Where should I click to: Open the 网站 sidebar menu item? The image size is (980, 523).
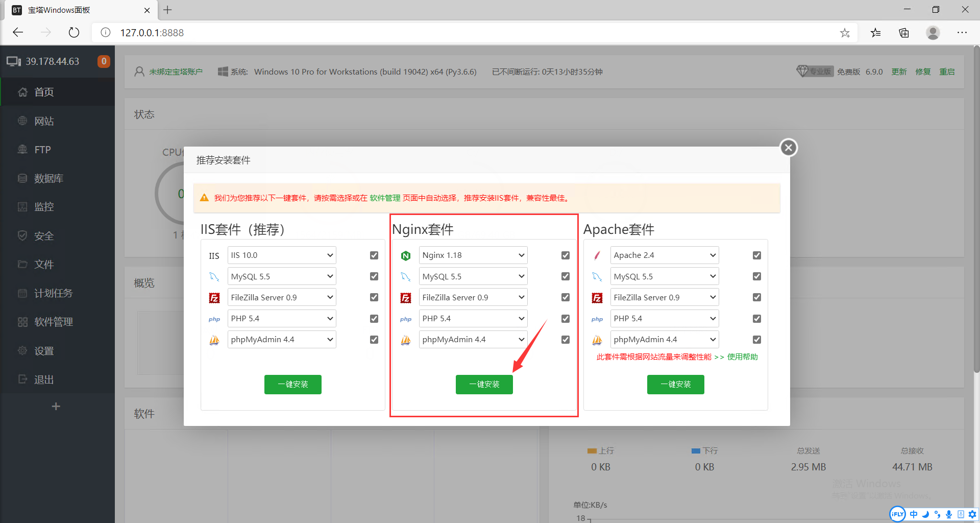pyautogui.click(x=57, y=121)
